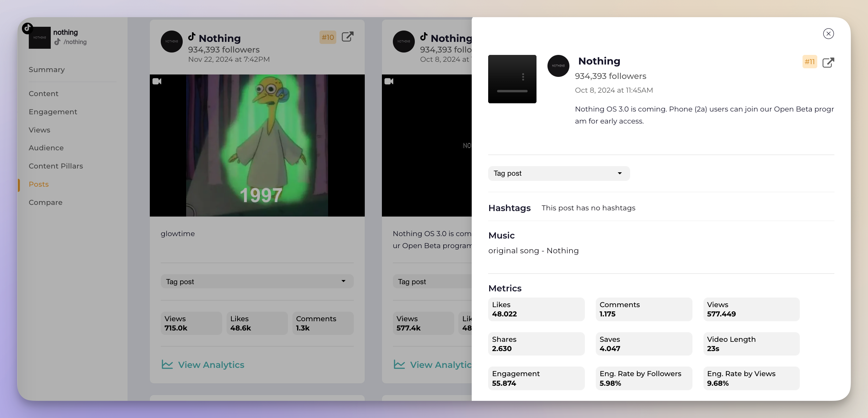The image size is (868, 418).
Task: Click sidebar nothing profile picture
Action: point(40,38)
